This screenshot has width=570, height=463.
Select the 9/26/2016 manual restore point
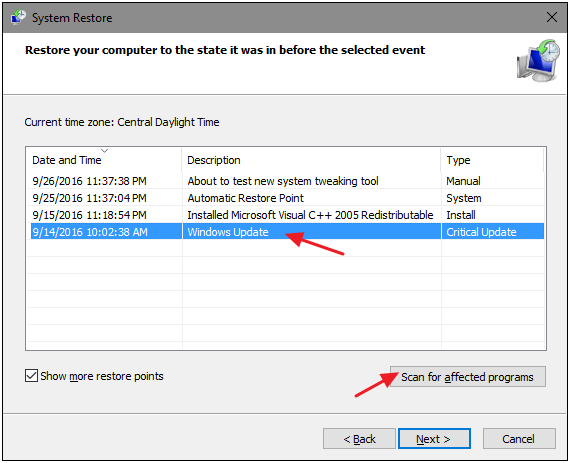click(x=285, y=181)
